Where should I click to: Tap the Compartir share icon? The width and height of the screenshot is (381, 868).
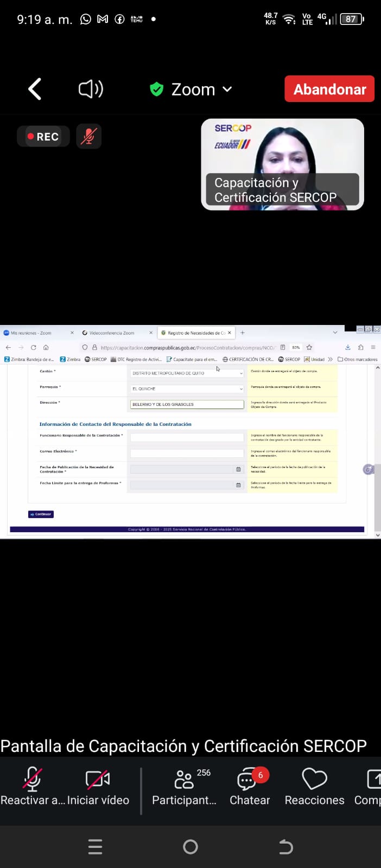pos(373,786)
